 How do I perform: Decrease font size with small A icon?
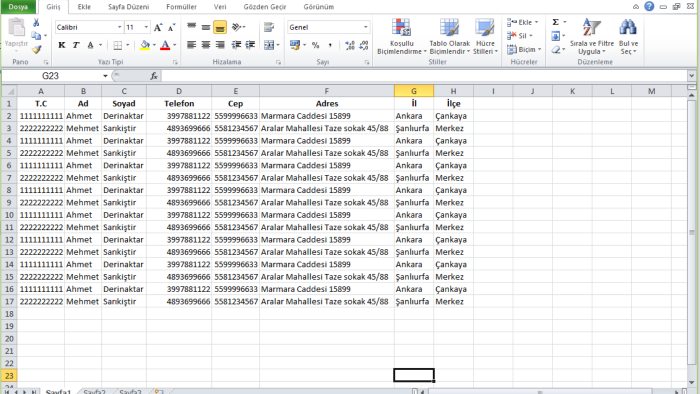[171, 28]
